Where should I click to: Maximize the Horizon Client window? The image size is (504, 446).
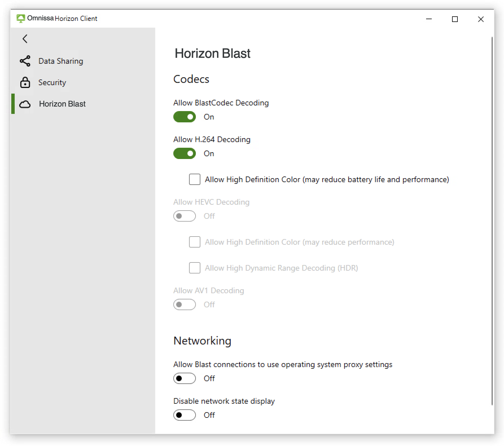(x=455, y=19)
